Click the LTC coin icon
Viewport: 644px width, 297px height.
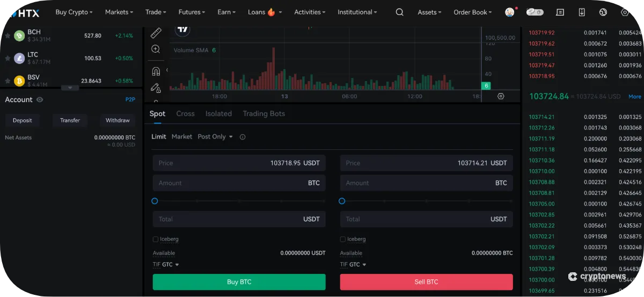[19, 58]
